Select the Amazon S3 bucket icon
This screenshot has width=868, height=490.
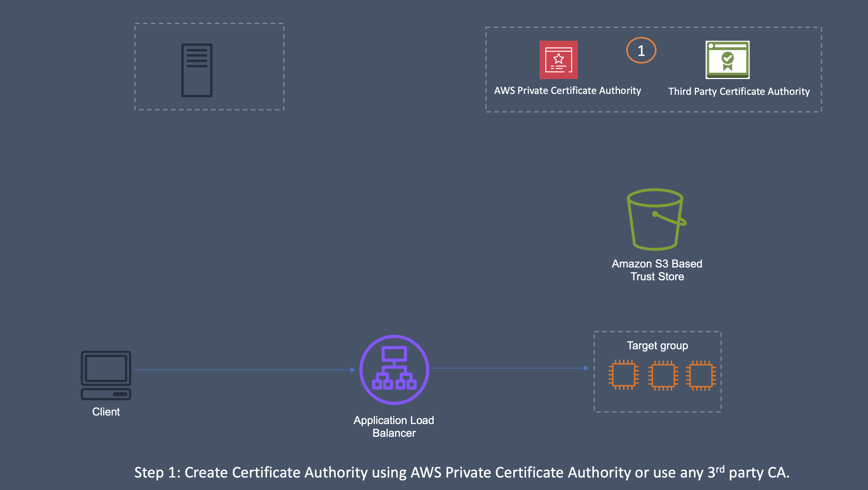pyautogui.click(x=655, y=219)
